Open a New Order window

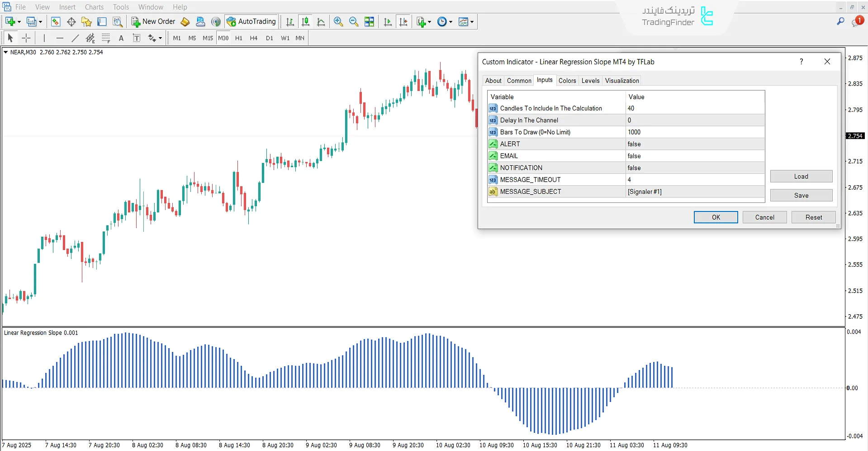tap(154, 21)
